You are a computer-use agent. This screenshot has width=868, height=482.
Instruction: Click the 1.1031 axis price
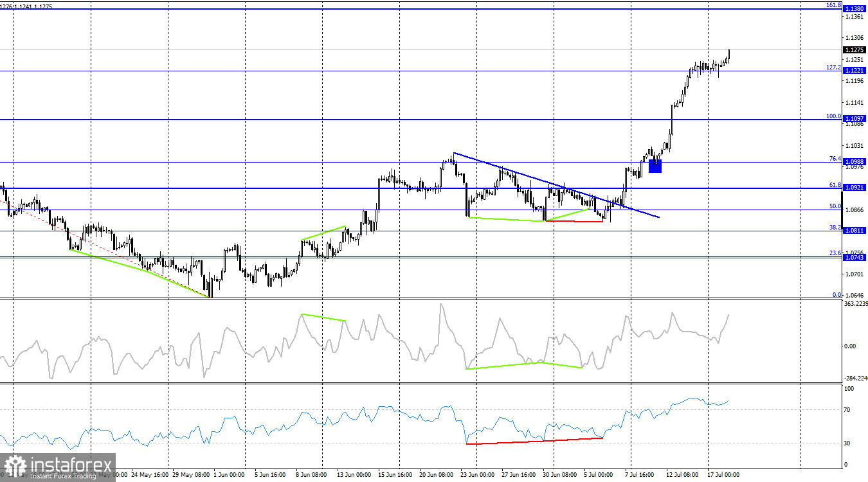[x=855, y=146]
